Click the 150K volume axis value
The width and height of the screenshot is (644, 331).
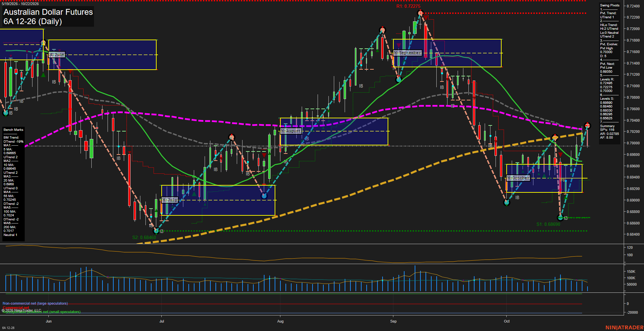coord(631,271)
